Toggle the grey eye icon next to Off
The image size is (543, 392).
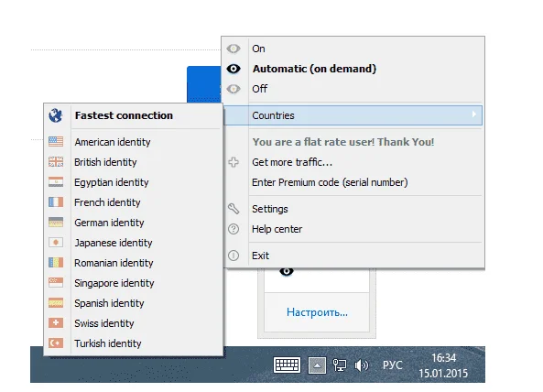233,89
